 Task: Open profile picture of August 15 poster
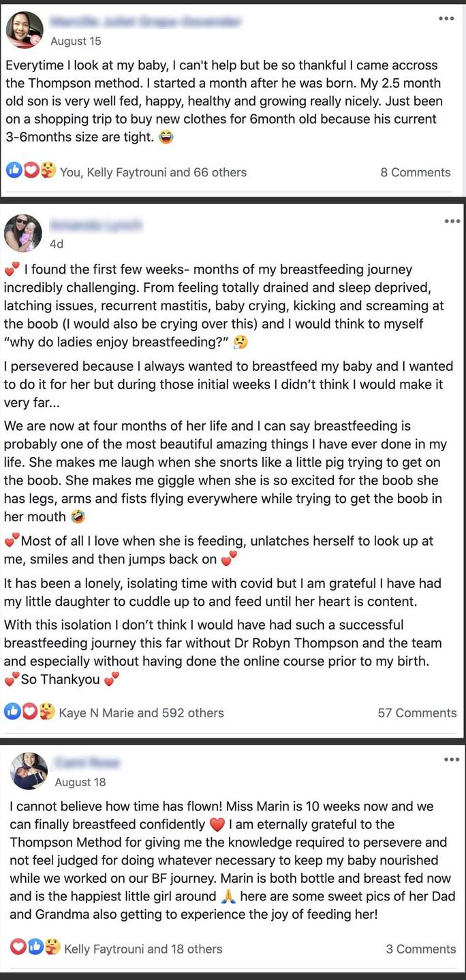[25, 30]
